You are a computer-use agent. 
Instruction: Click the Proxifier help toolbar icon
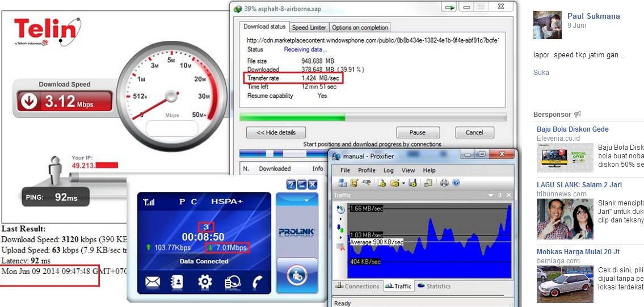(x=456, y=183)
